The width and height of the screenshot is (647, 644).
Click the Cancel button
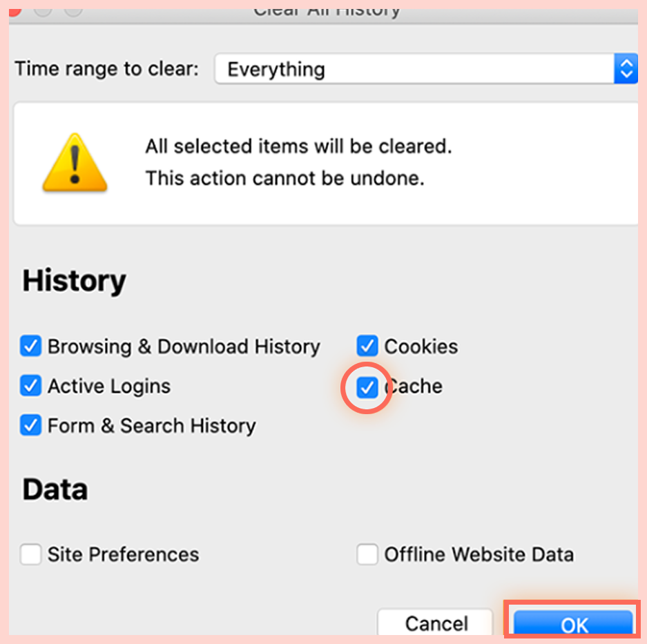pyautogui.click(x=436, y=623)
